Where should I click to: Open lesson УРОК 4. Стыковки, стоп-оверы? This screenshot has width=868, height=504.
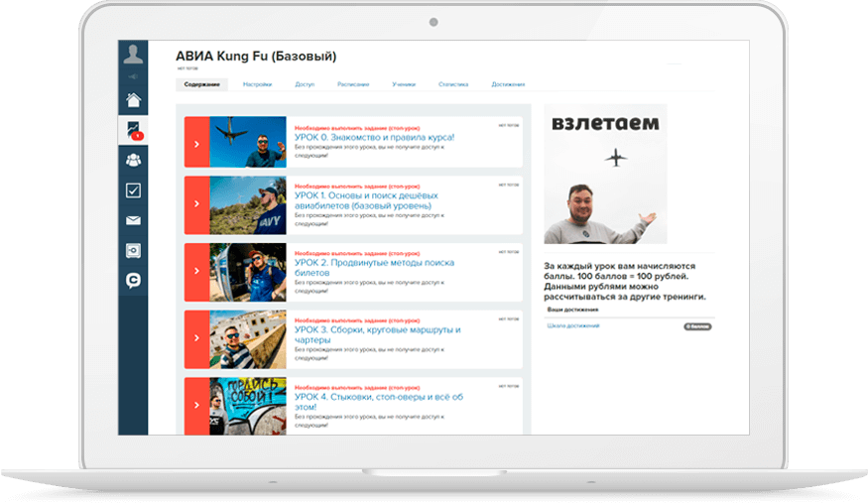pyautogui.click(x=379, y=402)
